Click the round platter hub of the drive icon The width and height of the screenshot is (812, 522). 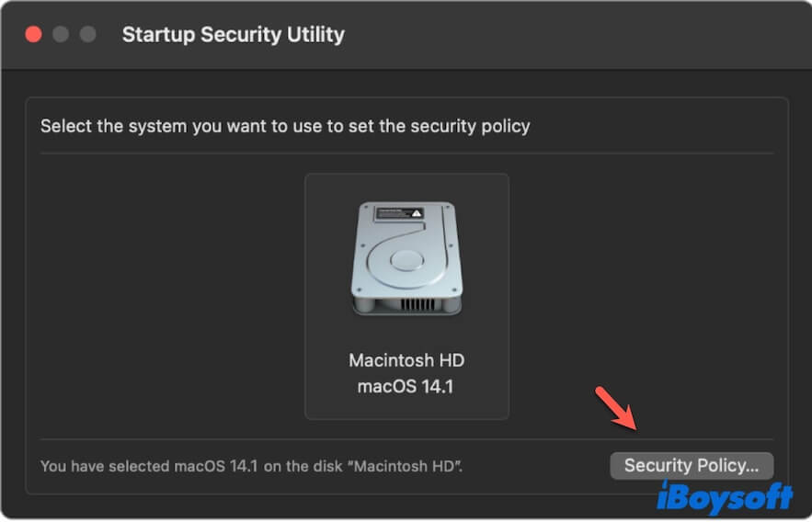[x=406, y=262]
